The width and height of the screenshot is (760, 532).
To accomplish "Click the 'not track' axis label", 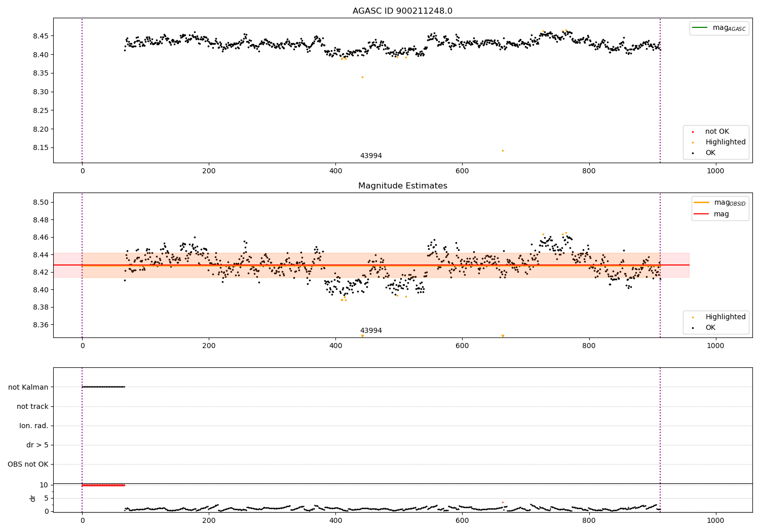I will pos(32,406).
